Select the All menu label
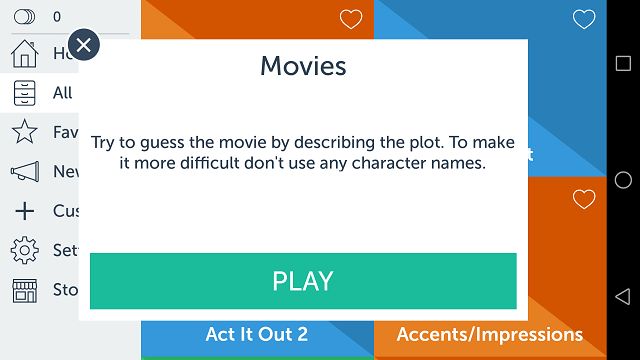Image resolution: width=640 pixels, height=360 pixels. (x=62, y=93)
